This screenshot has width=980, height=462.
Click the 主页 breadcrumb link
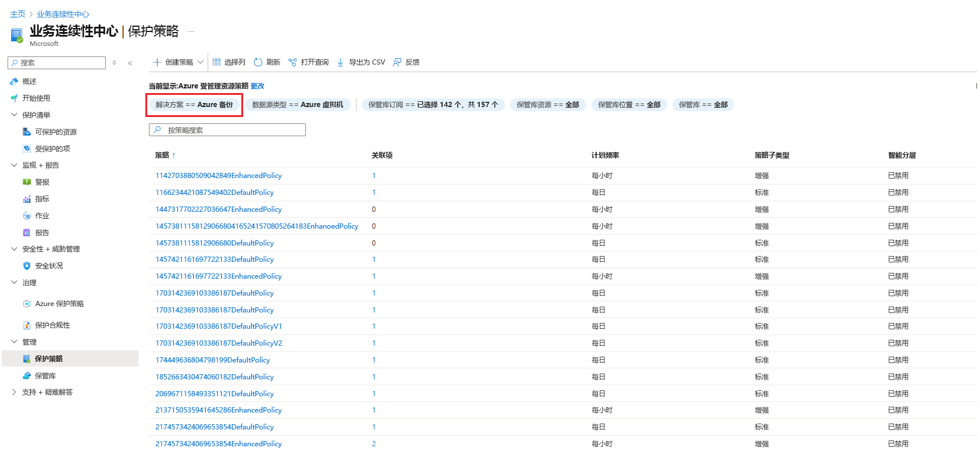[17, 14]
